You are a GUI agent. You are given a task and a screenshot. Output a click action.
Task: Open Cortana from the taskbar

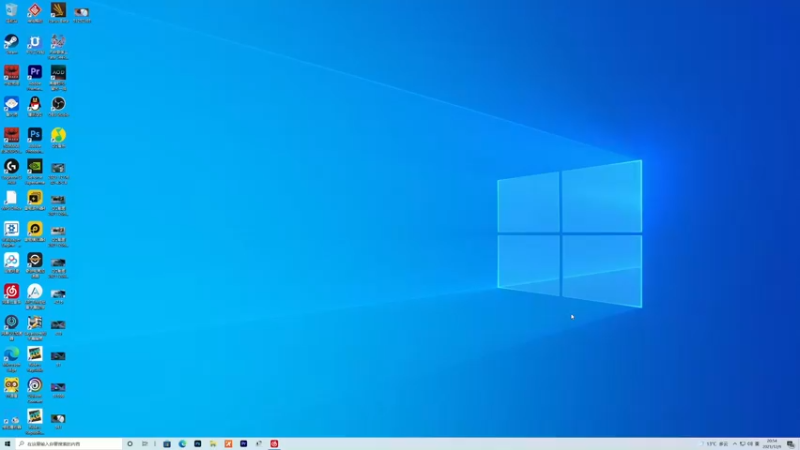click(130, 444)
